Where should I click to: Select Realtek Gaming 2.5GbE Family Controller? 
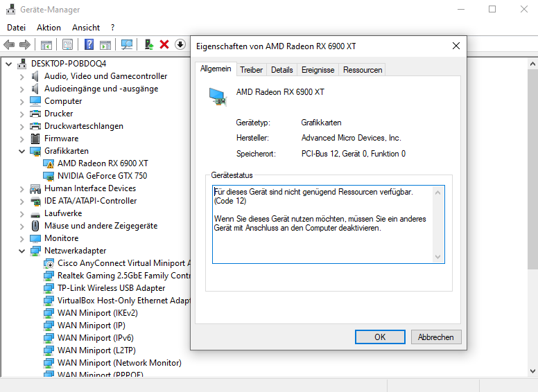pyautogui.click(x=123, y=276)
